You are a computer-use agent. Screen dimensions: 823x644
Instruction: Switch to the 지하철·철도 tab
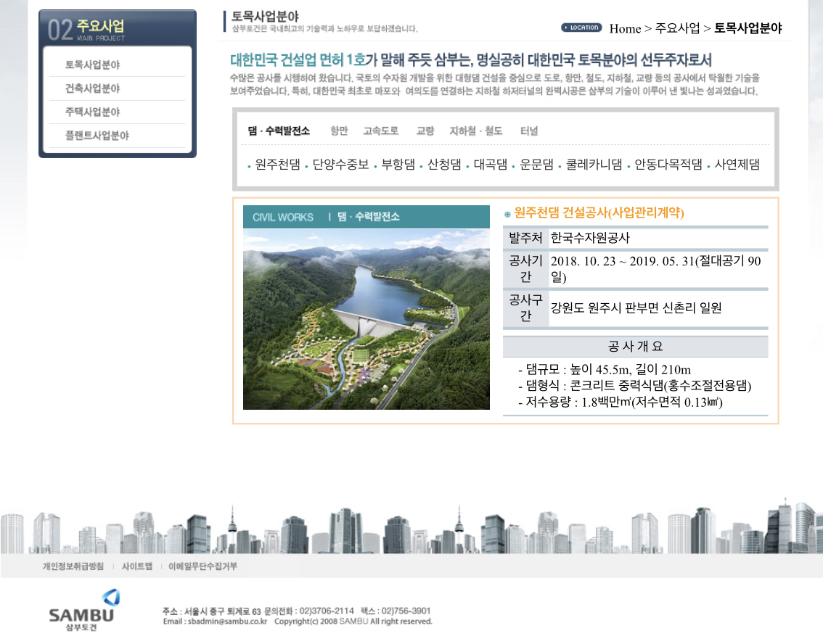tap(476, 131)
